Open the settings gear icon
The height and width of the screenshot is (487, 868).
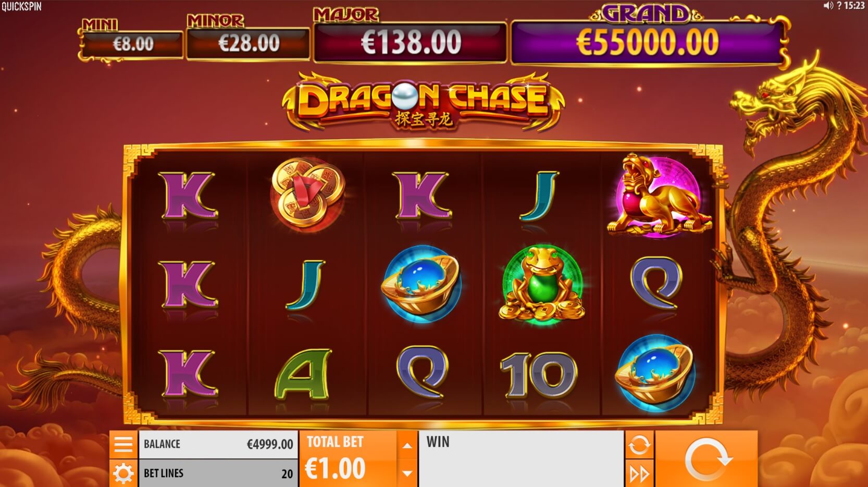(x=123, y=473)
